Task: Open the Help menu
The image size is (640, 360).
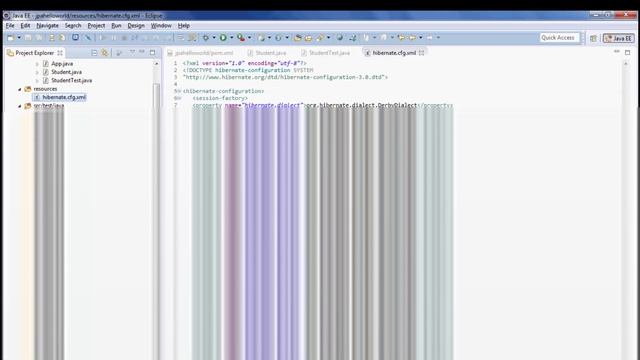Action: point(184,25)
